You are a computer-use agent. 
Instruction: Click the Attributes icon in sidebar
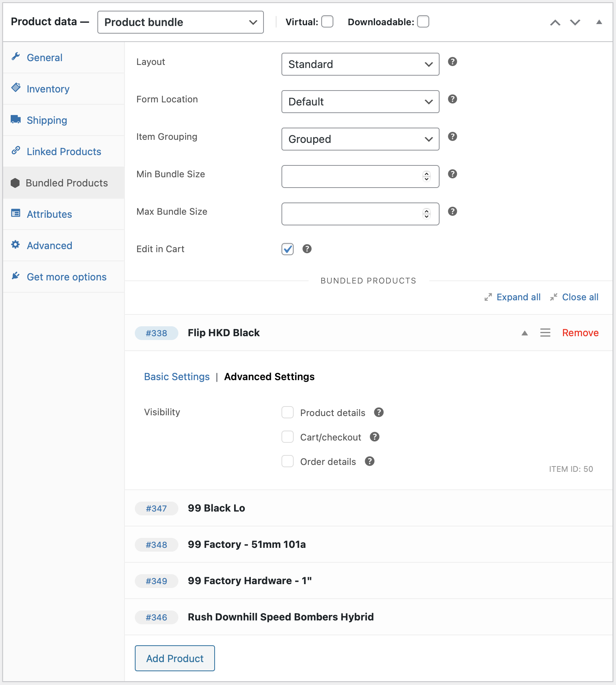click(x=16, y=214)
